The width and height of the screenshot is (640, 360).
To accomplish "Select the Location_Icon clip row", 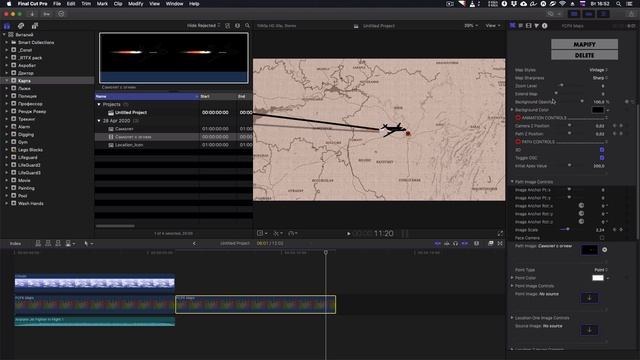I will click(173, 145).
